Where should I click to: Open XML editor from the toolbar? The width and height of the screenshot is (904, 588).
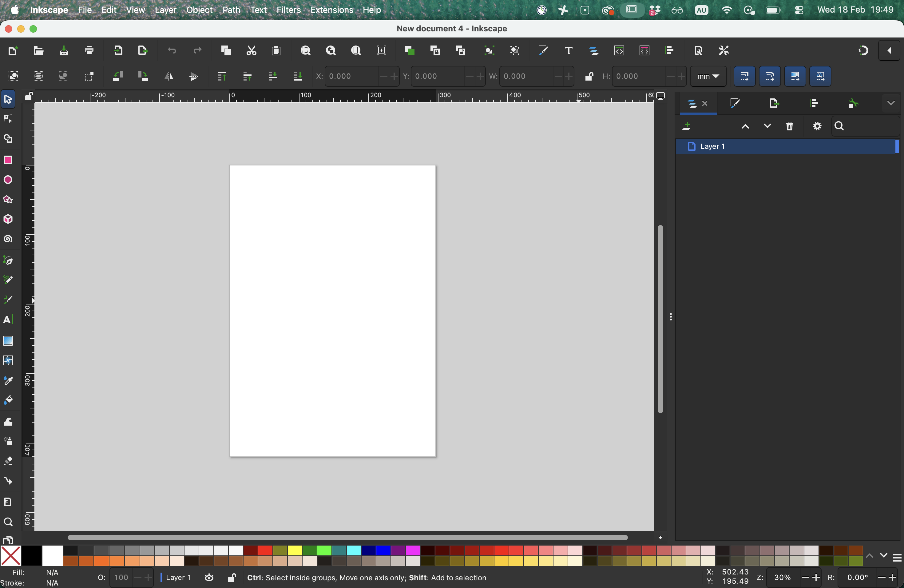point(619,51)
